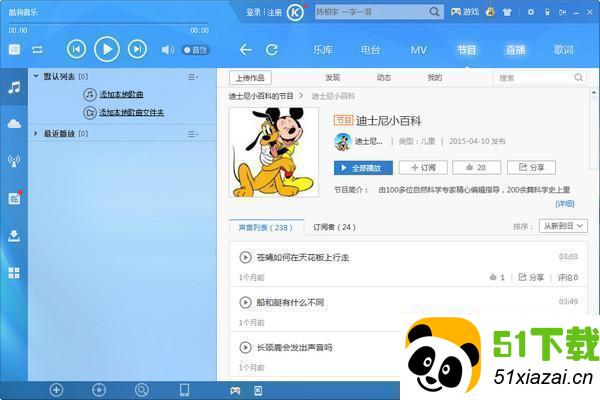Toggle the 音效 sound effect button
600x400 pixels.
point(196,49)
